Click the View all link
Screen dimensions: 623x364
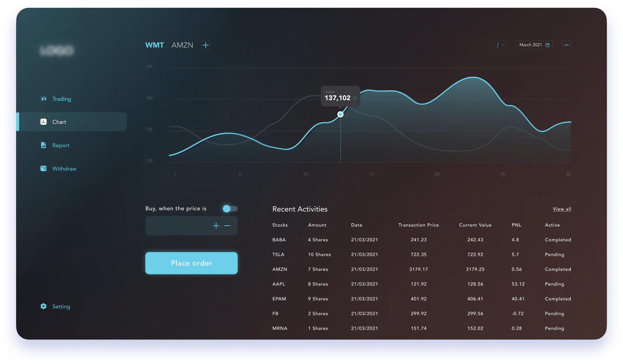(x=562, y=209)
